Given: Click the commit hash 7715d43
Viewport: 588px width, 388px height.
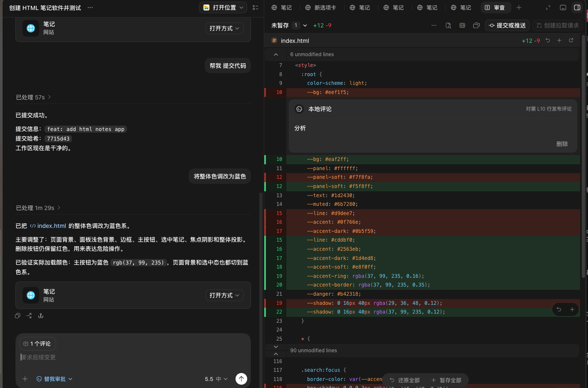Looking at the screenshot, I should 58,139.
